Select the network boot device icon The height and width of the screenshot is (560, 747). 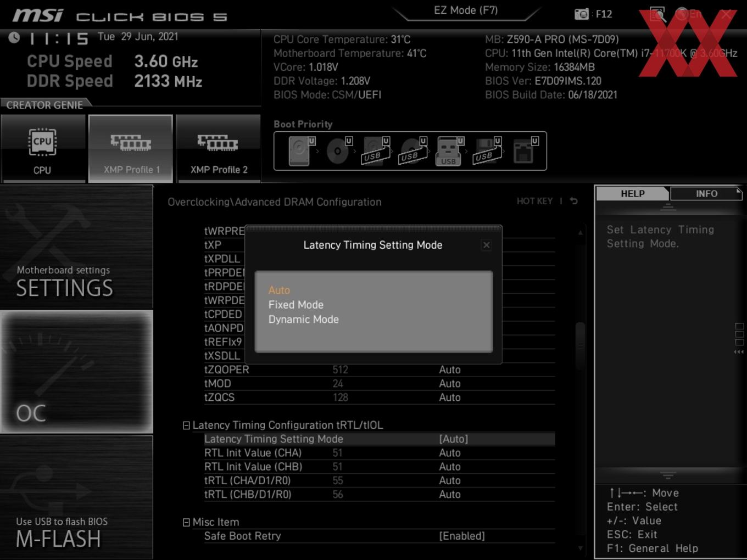coord(525,151)
